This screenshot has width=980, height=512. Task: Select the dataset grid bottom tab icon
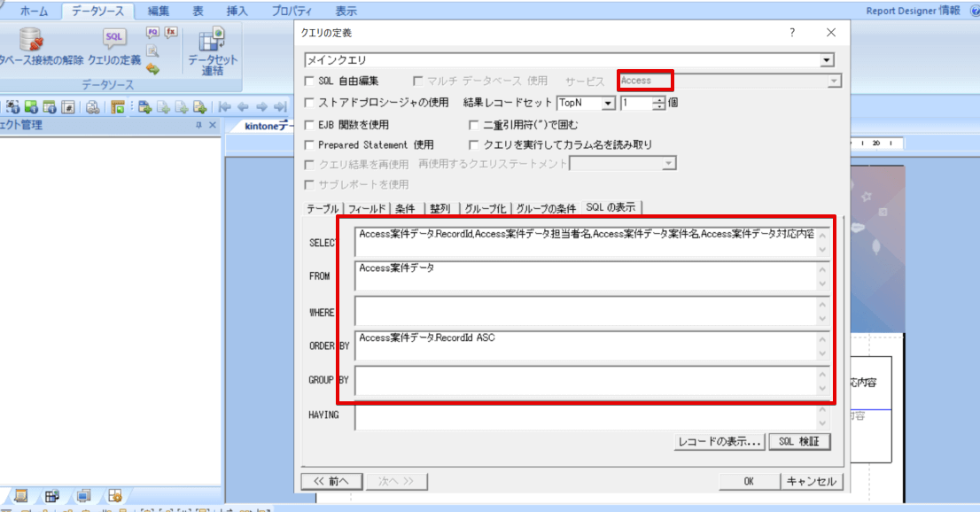click(52, 496)
